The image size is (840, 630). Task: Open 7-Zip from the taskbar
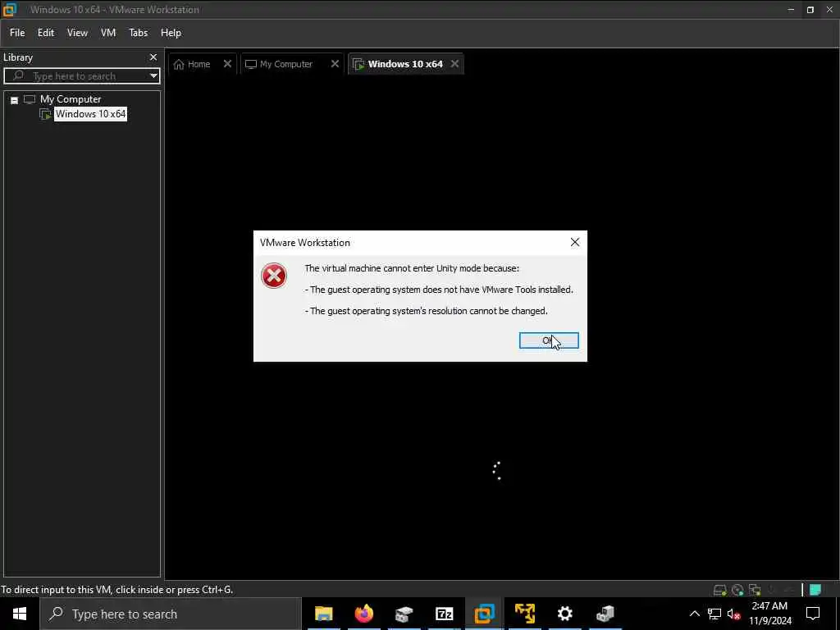click(x=444, y=614)
